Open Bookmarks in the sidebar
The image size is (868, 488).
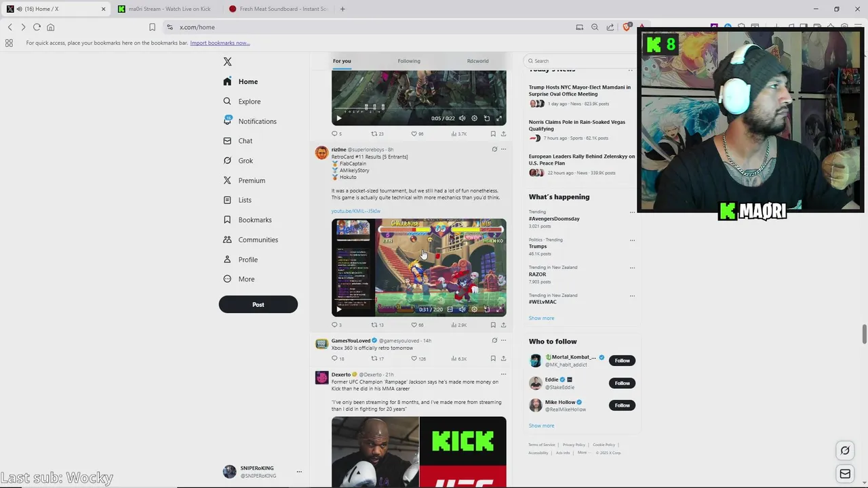(248, 220)
